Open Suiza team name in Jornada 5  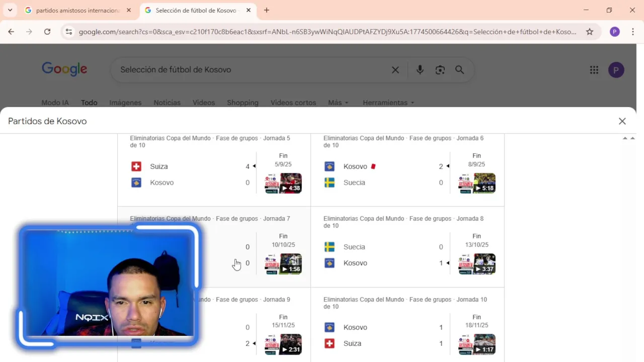click(159, 166)
